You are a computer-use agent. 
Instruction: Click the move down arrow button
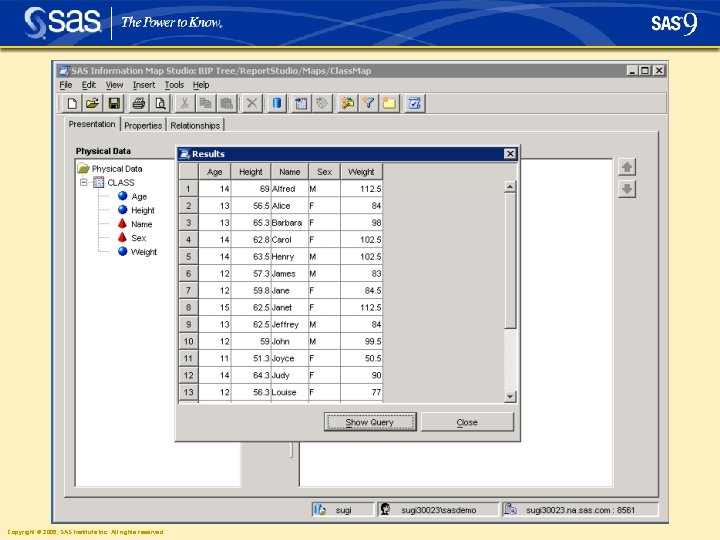tap(627, 189)
